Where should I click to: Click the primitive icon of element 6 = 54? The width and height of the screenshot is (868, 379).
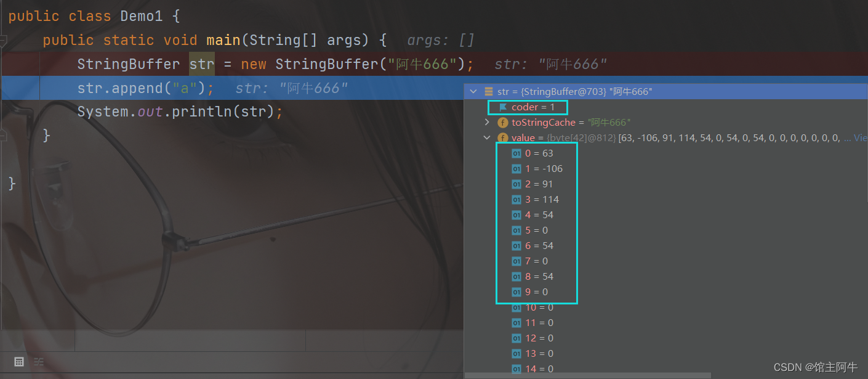click(516, 246)
